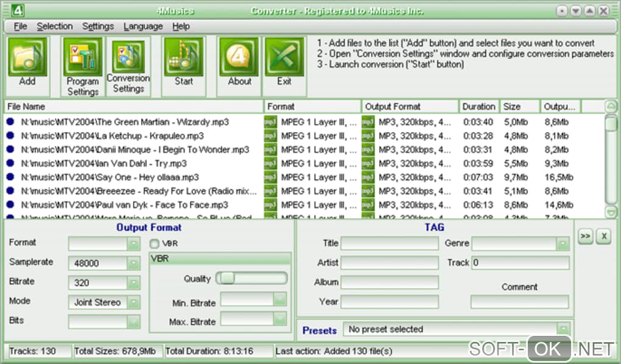Click into the Artist tag field
This screenshot has width=621, height=364.
coord(390,262)
